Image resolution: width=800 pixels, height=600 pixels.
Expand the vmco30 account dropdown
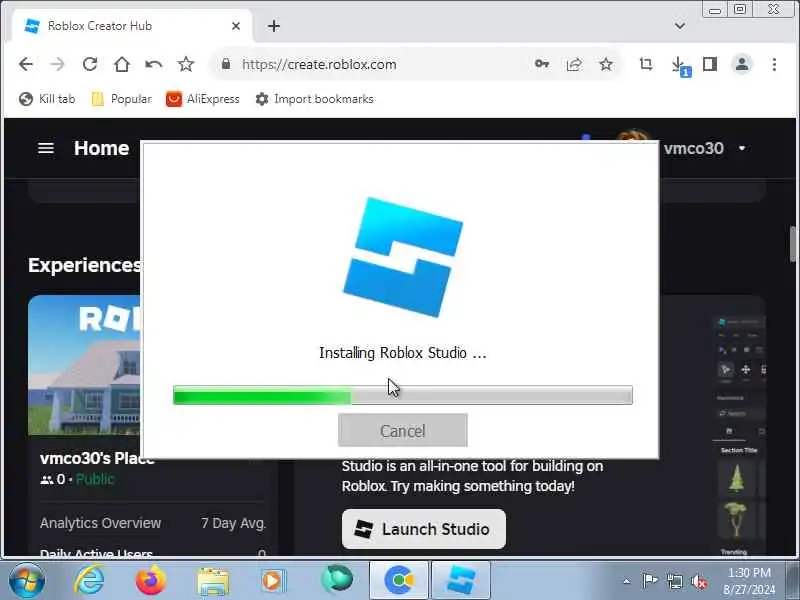click(x=742, y=148)
